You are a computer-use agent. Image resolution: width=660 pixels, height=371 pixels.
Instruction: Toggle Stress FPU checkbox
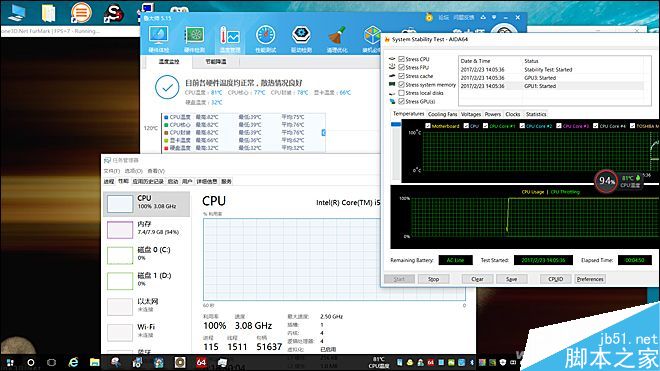tap(402, 67)
